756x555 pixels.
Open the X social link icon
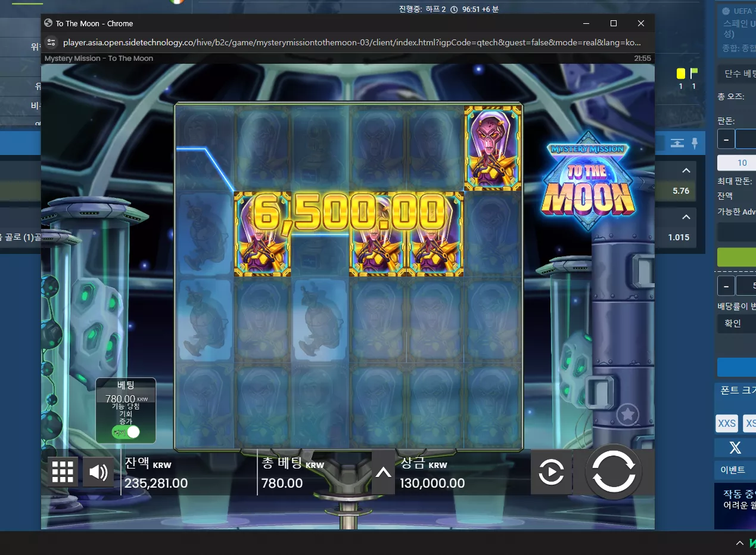735,448
